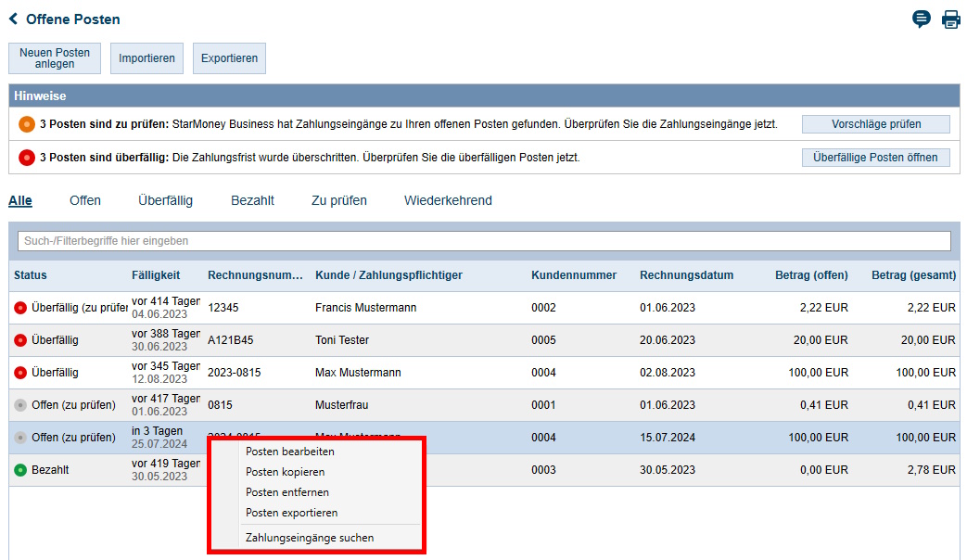The image size is (967, 560).
Task: Click the Bezahlt status text
Action: [50, 470]
